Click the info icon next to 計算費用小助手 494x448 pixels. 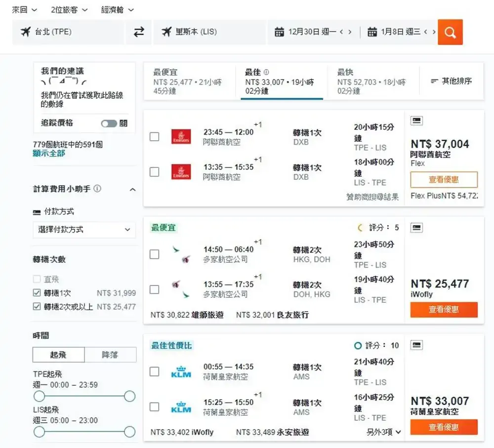(x=98, y=189)
